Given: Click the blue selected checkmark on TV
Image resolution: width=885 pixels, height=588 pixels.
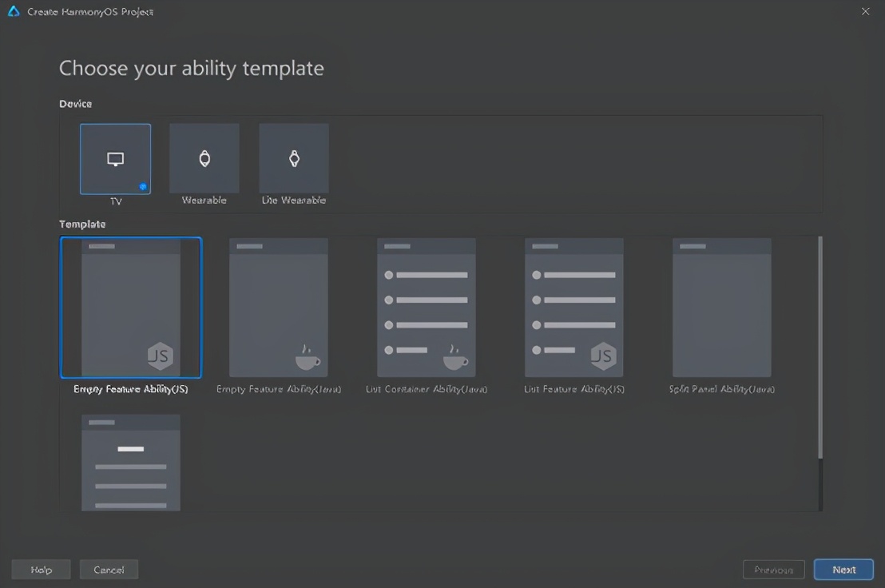Looking at the screenshot, I should point(143,186).
